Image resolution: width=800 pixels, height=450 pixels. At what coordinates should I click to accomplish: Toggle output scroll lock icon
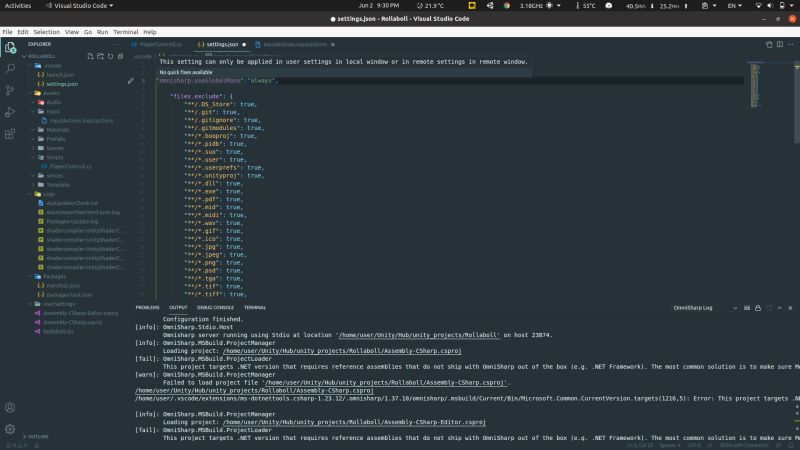click(758, 308)
